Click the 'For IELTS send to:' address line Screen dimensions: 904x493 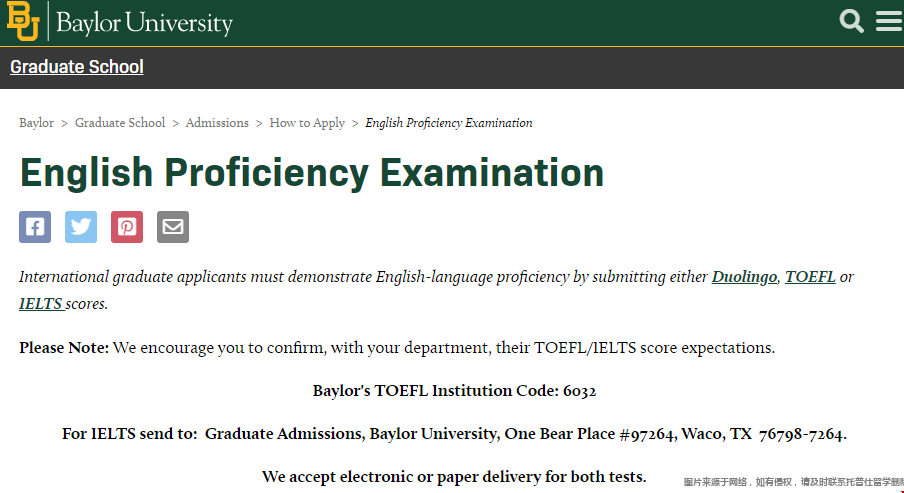454,434
